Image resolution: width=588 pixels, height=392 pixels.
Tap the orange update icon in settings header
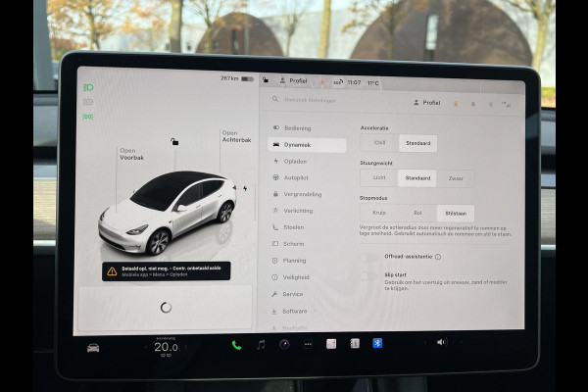(456, 104)
